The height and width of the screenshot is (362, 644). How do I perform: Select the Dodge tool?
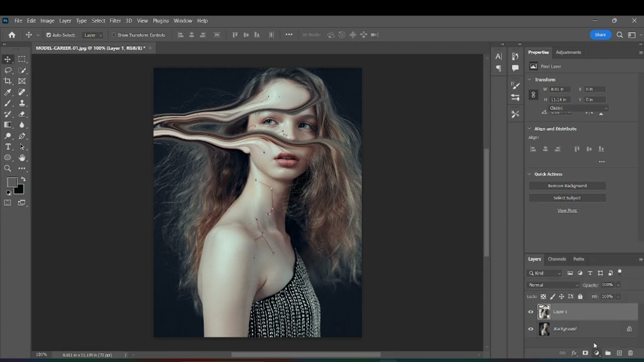coord(8,136)
